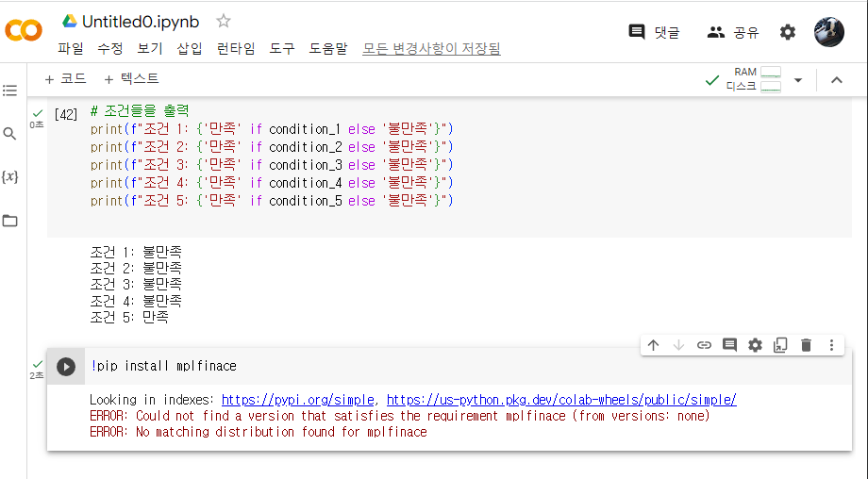This screenshot has width=868, height=479.
Task: Click the Google Drive icon beside notebook title
Action: pyautogui.click(x=69, y=21)
